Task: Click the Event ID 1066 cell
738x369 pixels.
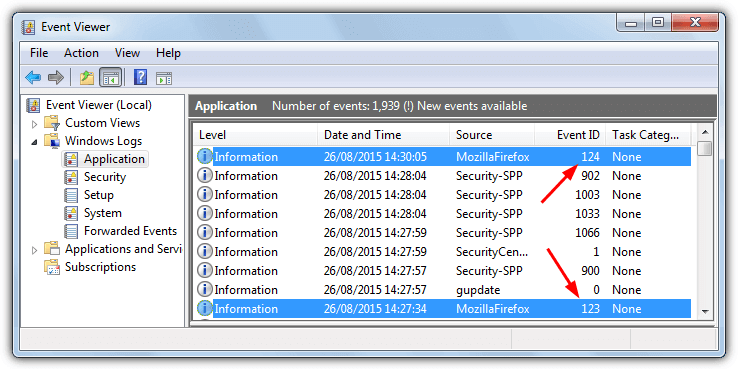Action: [587, 233]
